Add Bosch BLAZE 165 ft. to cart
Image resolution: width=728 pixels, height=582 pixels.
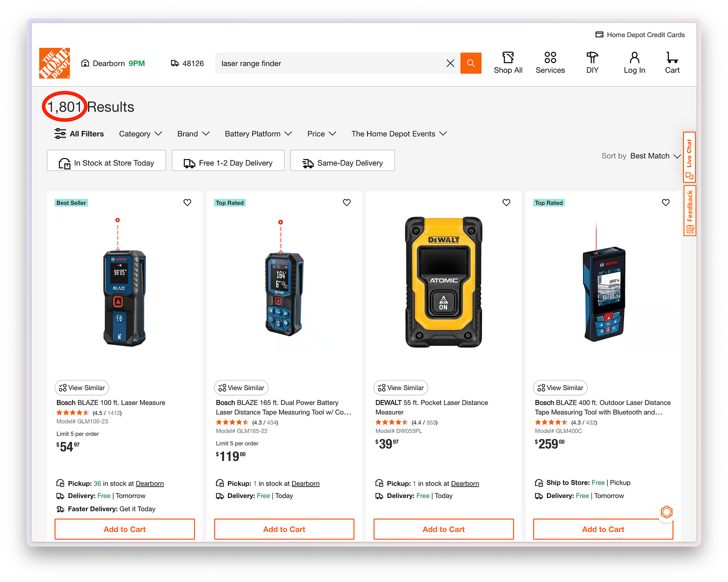[x=284, y=529]
